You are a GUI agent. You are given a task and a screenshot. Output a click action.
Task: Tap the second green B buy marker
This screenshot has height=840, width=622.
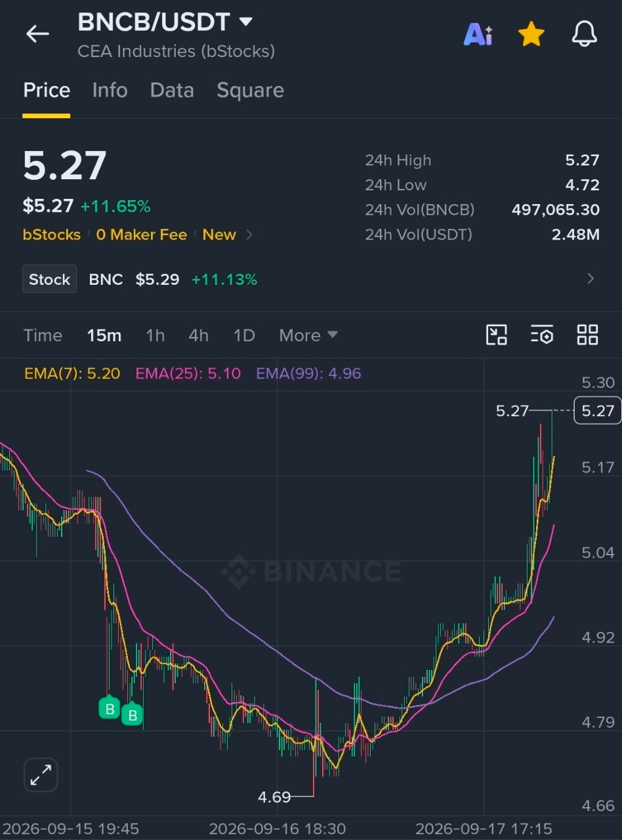[x=133, y=715]
